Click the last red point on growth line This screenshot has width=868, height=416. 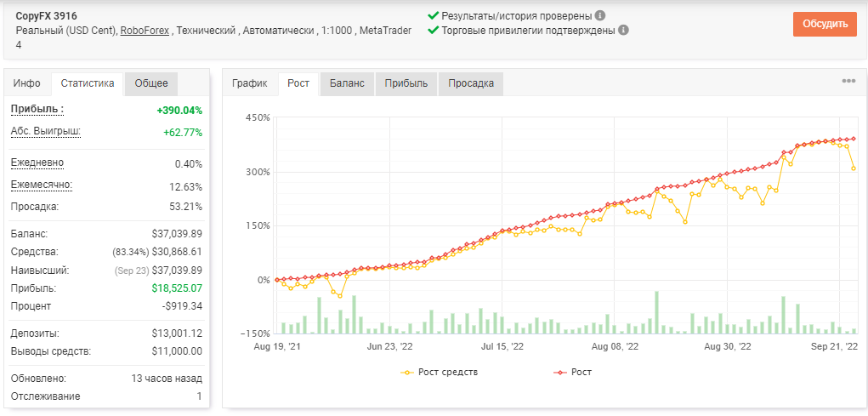(x=854, y=139)
